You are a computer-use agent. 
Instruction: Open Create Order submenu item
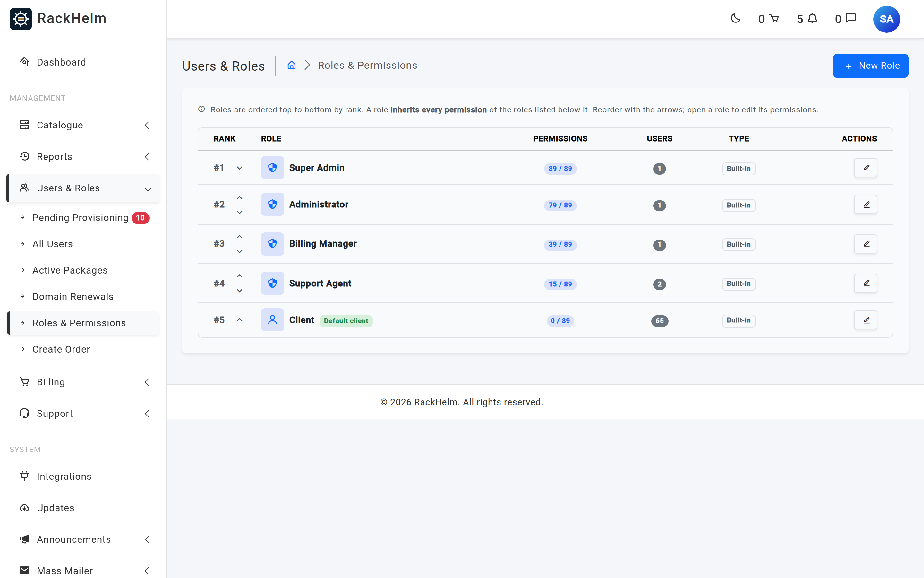(x=83, y=349)
